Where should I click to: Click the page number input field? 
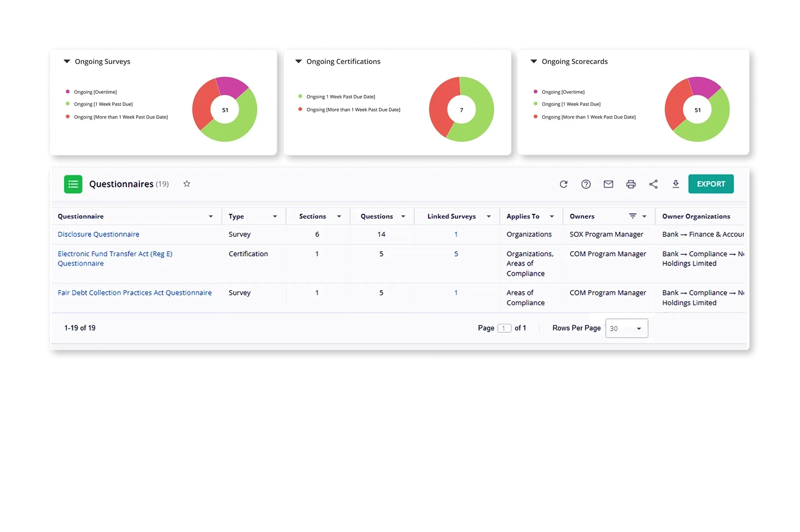coord(504,328)
